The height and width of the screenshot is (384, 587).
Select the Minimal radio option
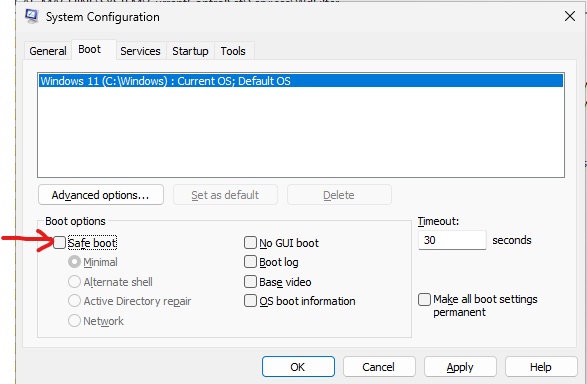pyautogui.click(x=74, y=262)
